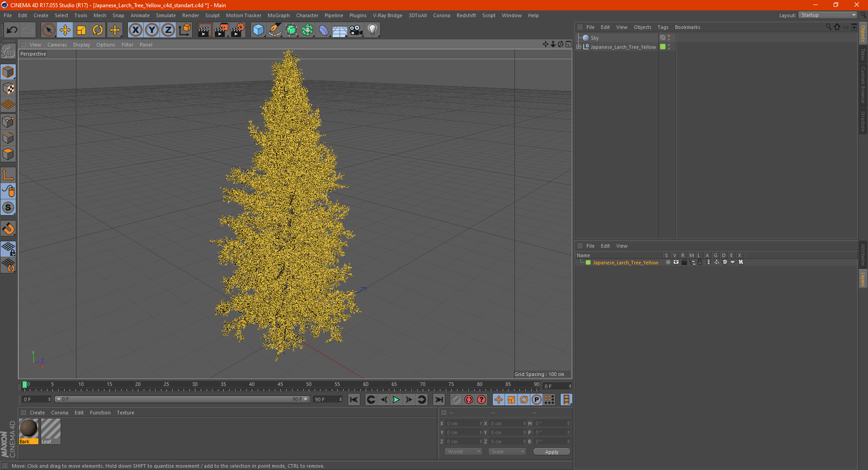Switch to the Content Browser side tab
Viewport: 868px width, 470px height.
tap(863, 85)
